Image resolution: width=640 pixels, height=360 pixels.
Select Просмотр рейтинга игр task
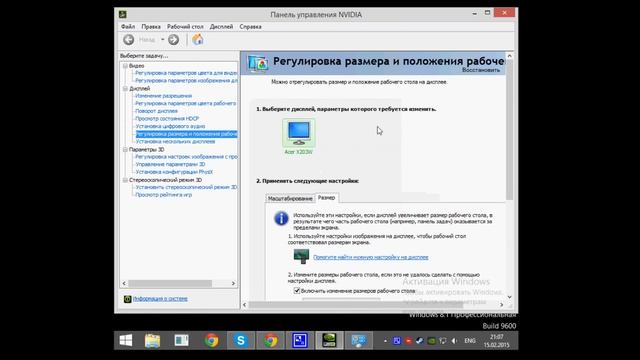[163, 195]
